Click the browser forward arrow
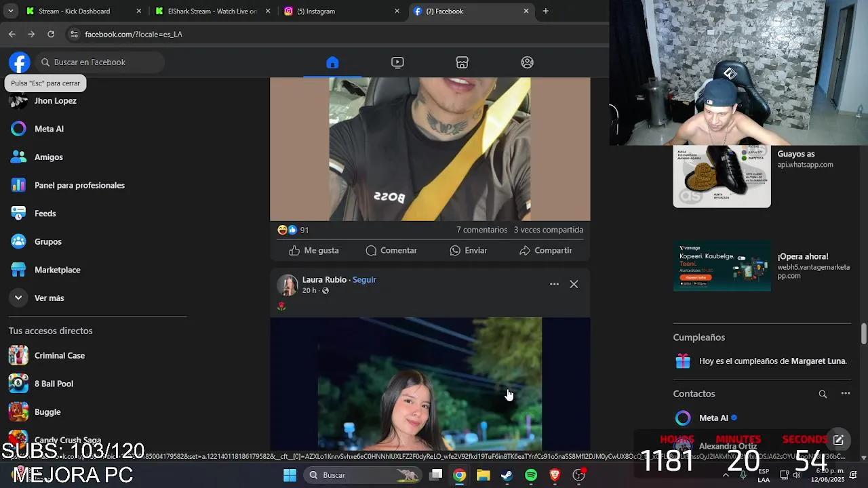868x488 pixels. tap(31, 34)
